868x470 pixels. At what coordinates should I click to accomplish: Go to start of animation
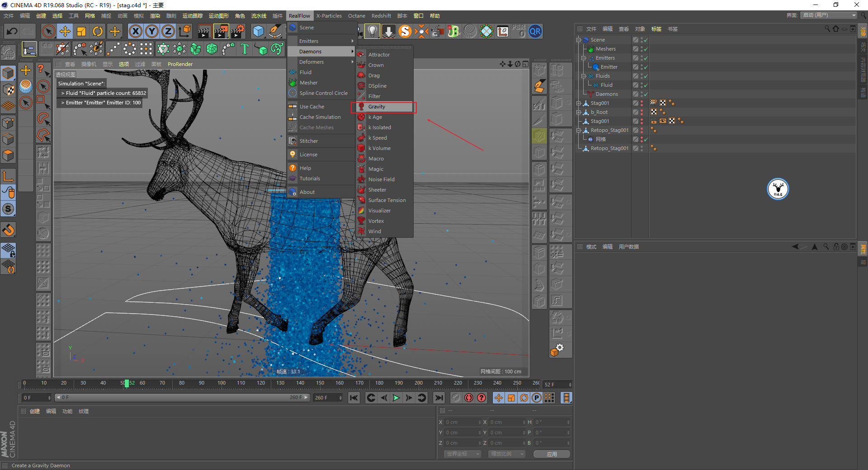(354, 398)
